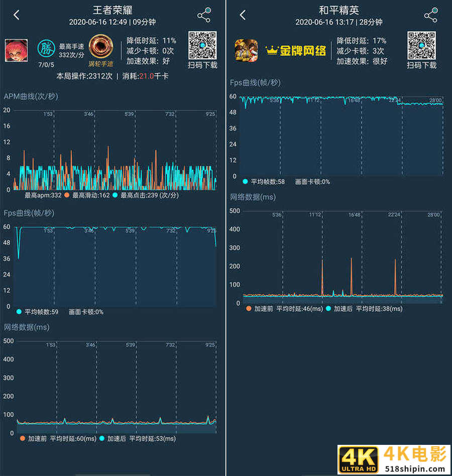Viewport: 452px width, 476px height.
Task: Tap the 本局操作:2312次 text
Action: 84,76
